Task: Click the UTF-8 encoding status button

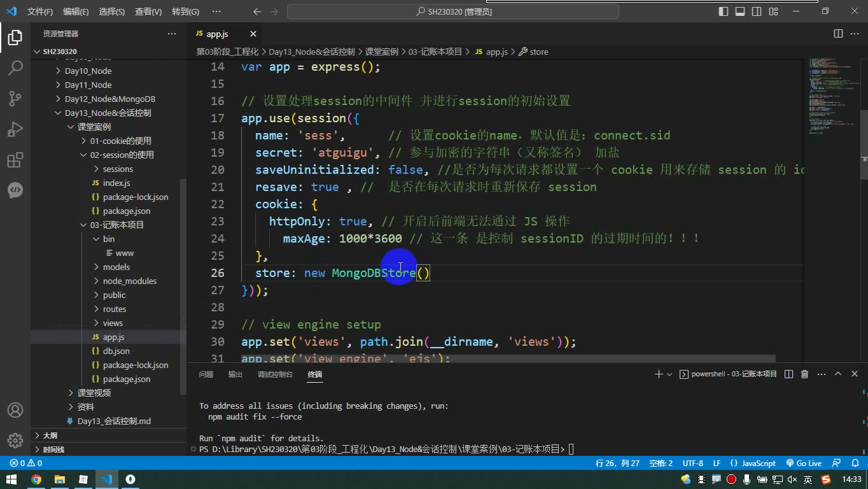Action: pyautogui.click(x=693, y=464)
